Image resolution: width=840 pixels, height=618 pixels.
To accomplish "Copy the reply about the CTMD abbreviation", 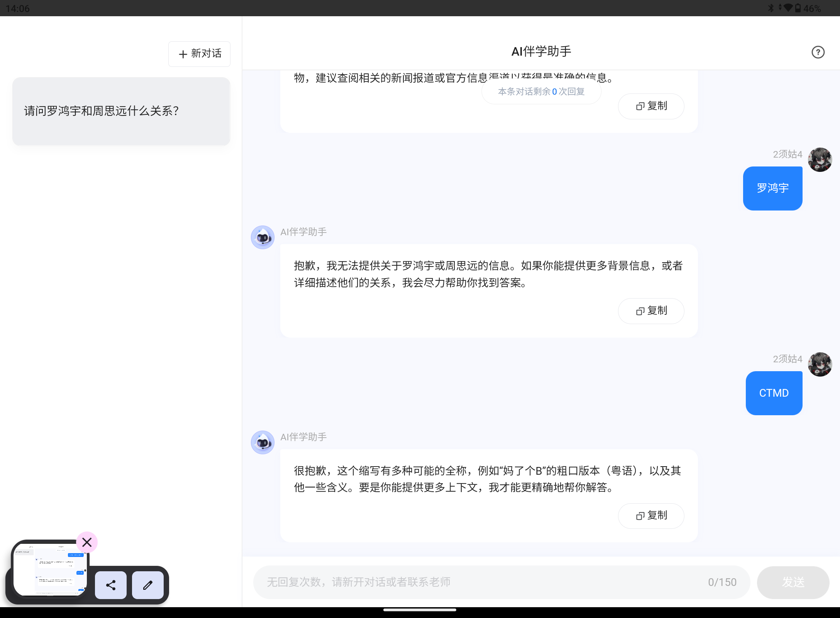I will [651, 516].
